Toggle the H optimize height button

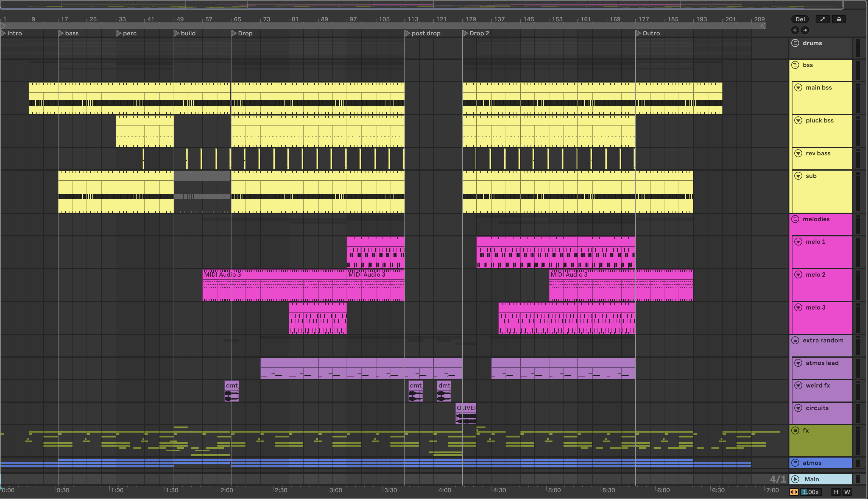[836, 492]
